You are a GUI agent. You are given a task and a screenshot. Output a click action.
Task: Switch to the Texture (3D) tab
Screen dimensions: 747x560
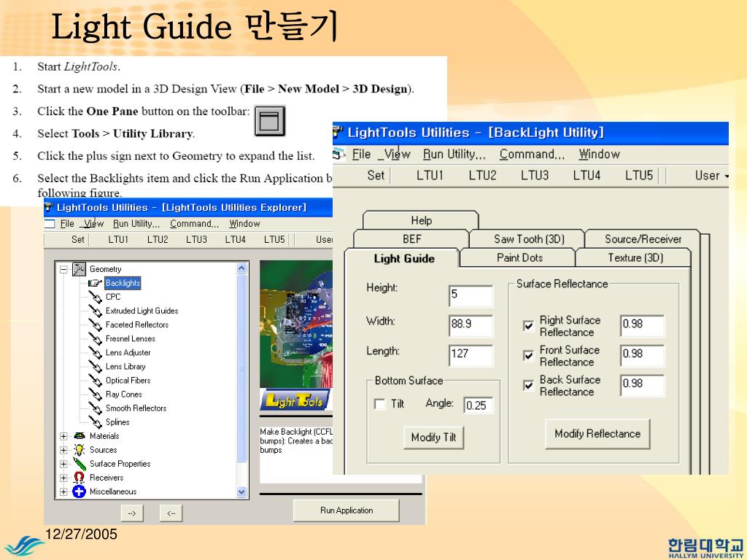635,257
